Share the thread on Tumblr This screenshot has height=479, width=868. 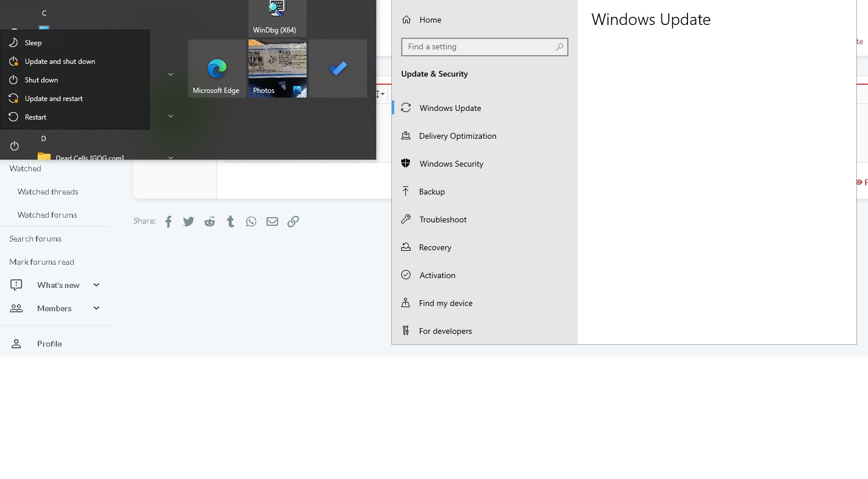click(x=230, y=221)
